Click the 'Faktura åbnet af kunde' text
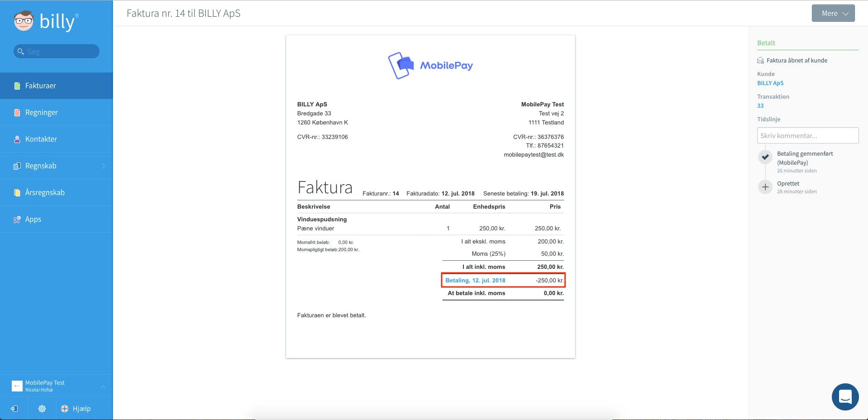This screenshot has height=420, width=868. coord(797,61)
